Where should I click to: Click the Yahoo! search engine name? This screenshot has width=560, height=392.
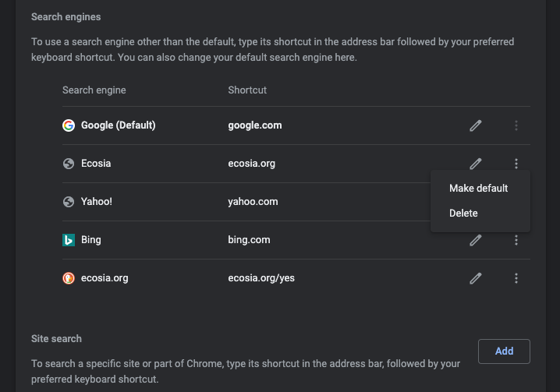tap(97, 202)
